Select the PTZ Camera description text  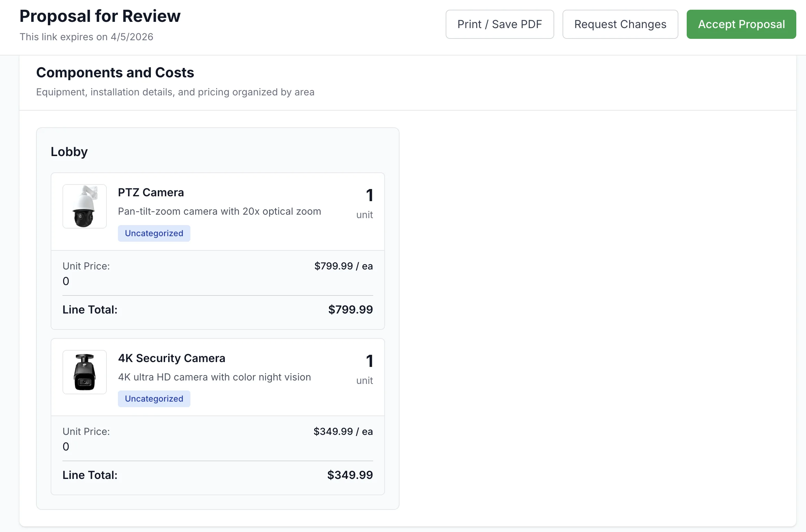coord(219,211)
